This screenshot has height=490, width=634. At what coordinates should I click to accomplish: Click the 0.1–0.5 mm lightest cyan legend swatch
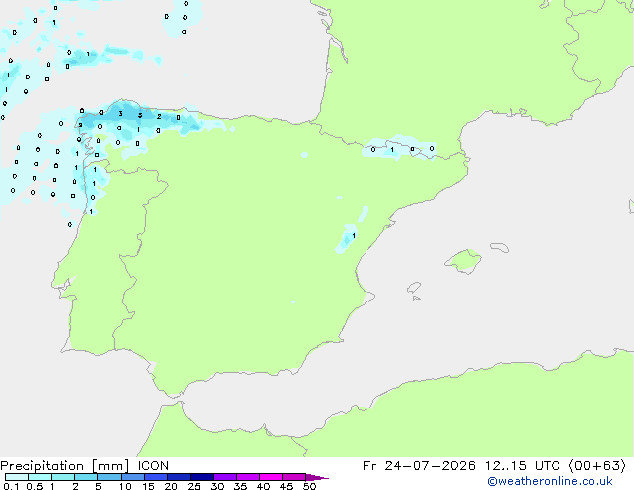[x=17, y=477]
